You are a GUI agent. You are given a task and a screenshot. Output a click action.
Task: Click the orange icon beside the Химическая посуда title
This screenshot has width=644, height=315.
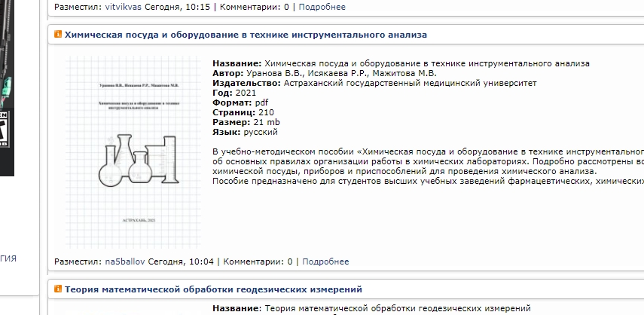[x=58, y=35]
